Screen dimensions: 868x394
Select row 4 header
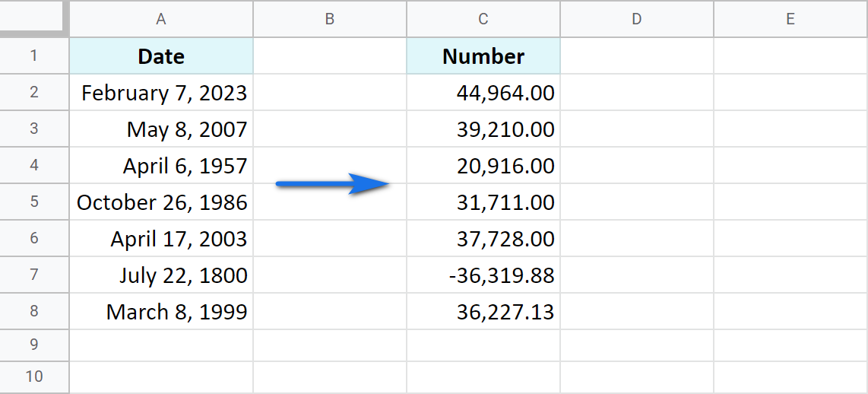point(34,165)
